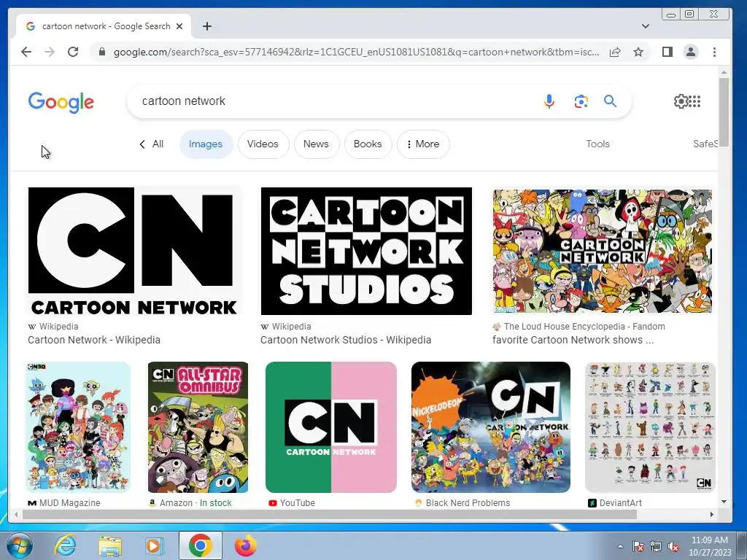Open Chrome profile avatar
The width and height of the screenshot is (747, 560).
[x=690, y=52]
